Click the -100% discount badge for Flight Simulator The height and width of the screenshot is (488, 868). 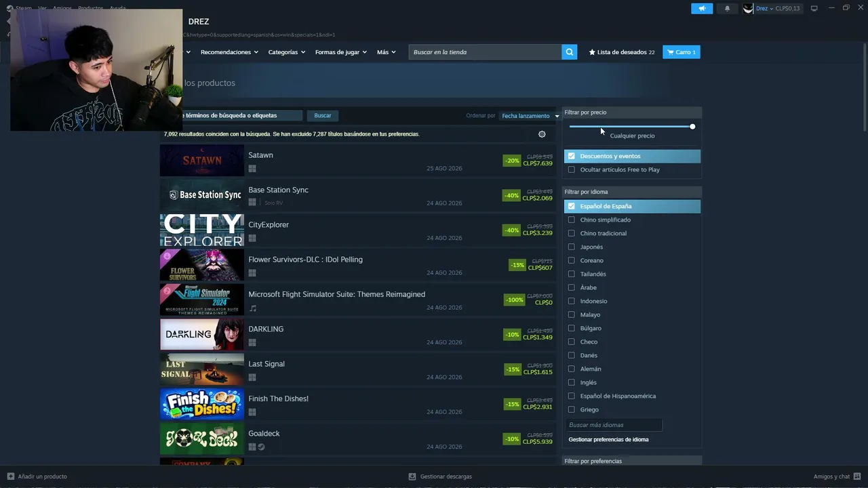pos(515,300)
